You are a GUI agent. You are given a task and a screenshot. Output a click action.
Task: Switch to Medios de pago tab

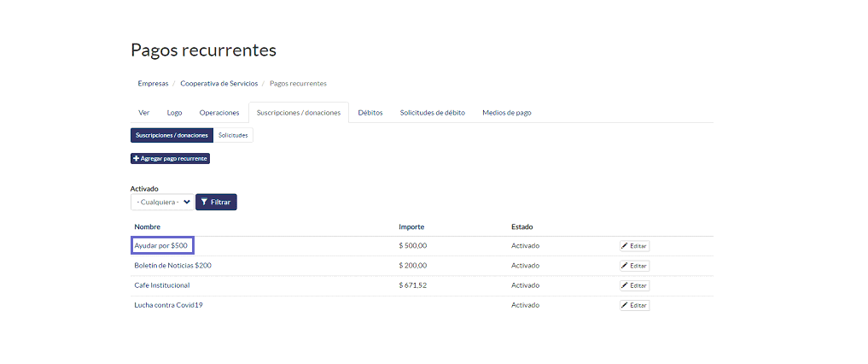pyautogui.click(x=506, y=113)
